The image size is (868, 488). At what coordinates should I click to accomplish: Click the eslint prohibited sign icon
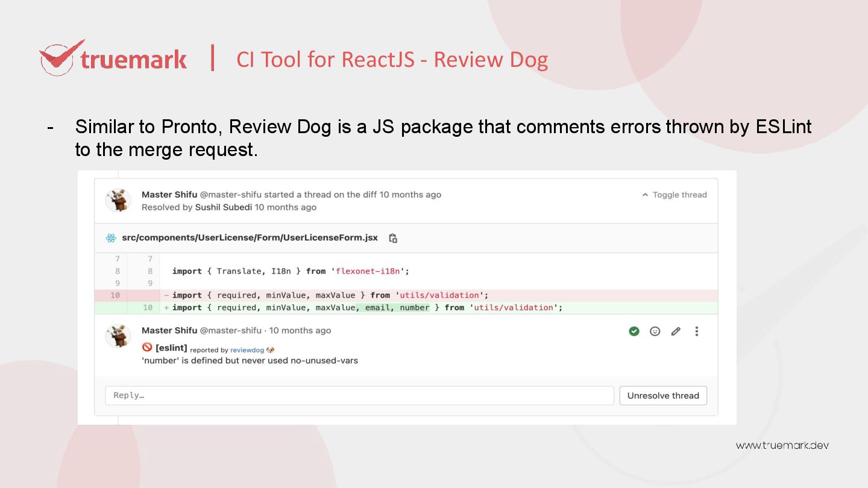(x=147, y=347)
